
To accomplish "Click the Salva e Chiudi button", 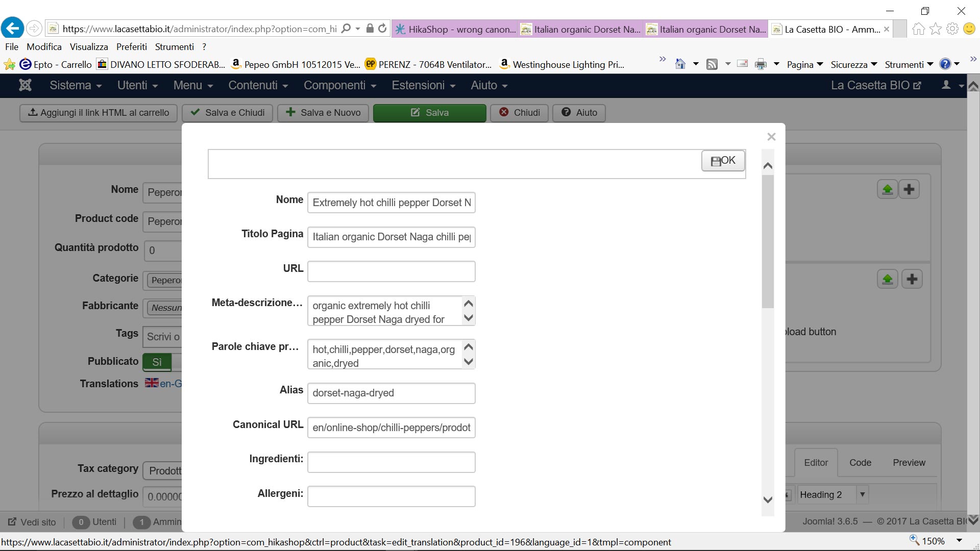I will tap(228, 113).
